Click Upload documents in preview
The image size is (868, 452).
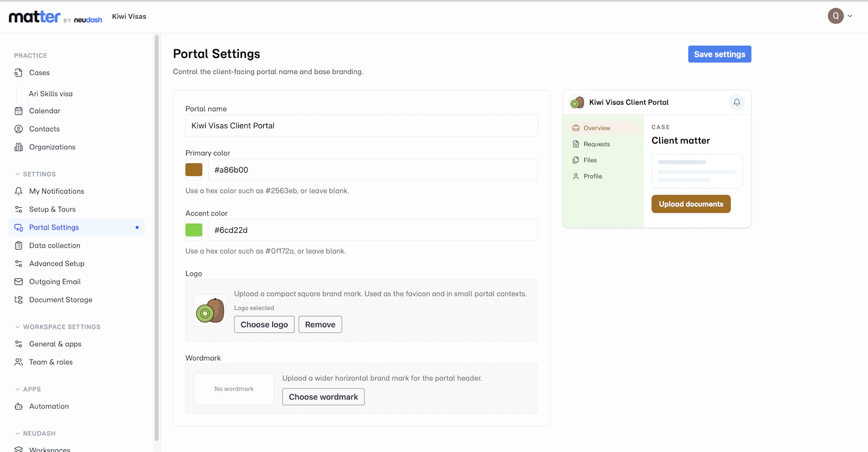point(691,204)
